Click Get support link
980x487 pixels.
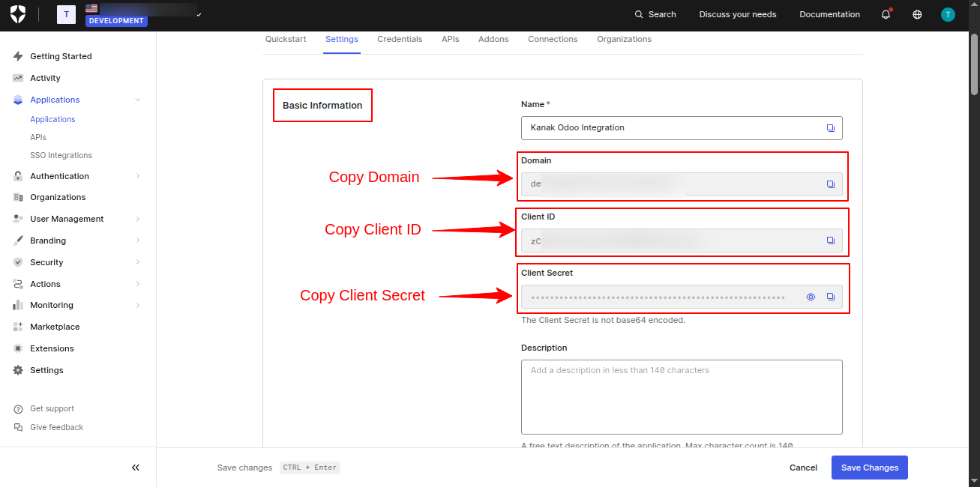tap(52, 408)
